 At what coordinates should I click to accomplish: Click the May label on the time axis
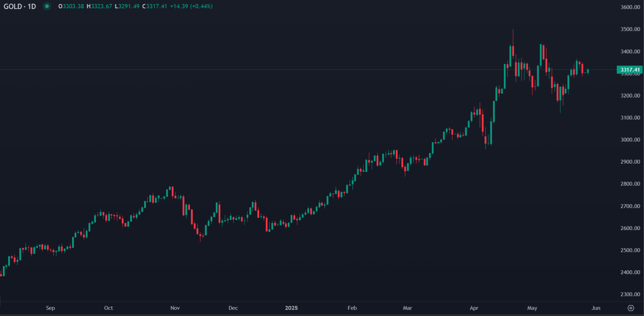pyautogui.click(x=532, y=308)
